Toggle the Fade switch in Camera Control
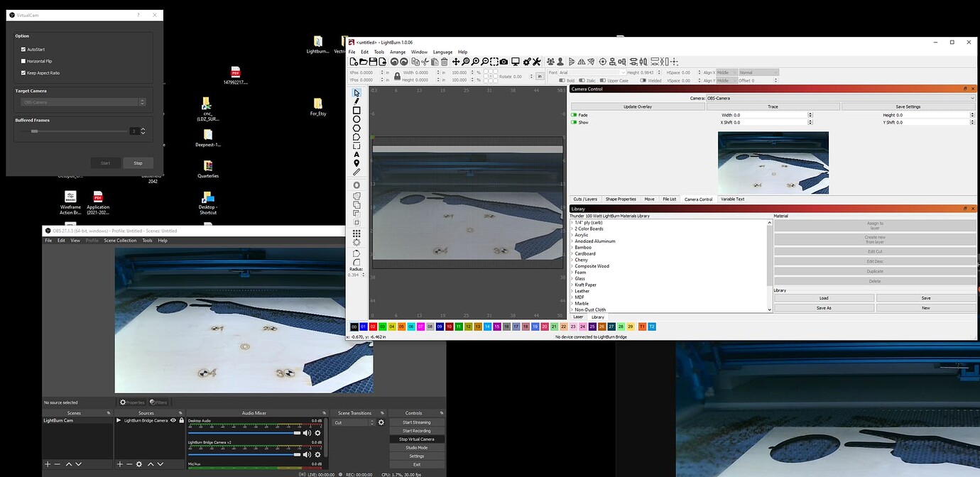Viewport: 980px width, 477px height. (x=575, y=115)
